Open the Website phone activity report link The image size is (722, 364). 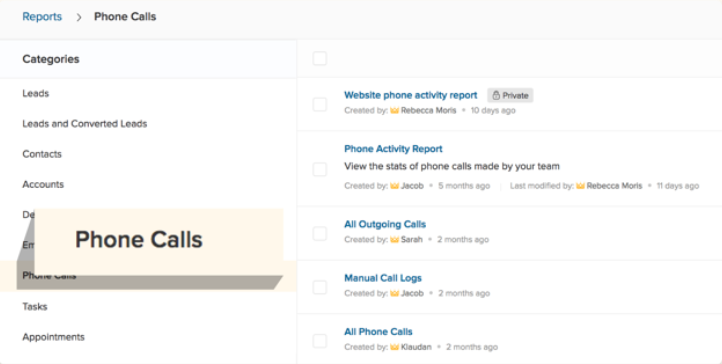pyautogui.click(x=411, y=95)
